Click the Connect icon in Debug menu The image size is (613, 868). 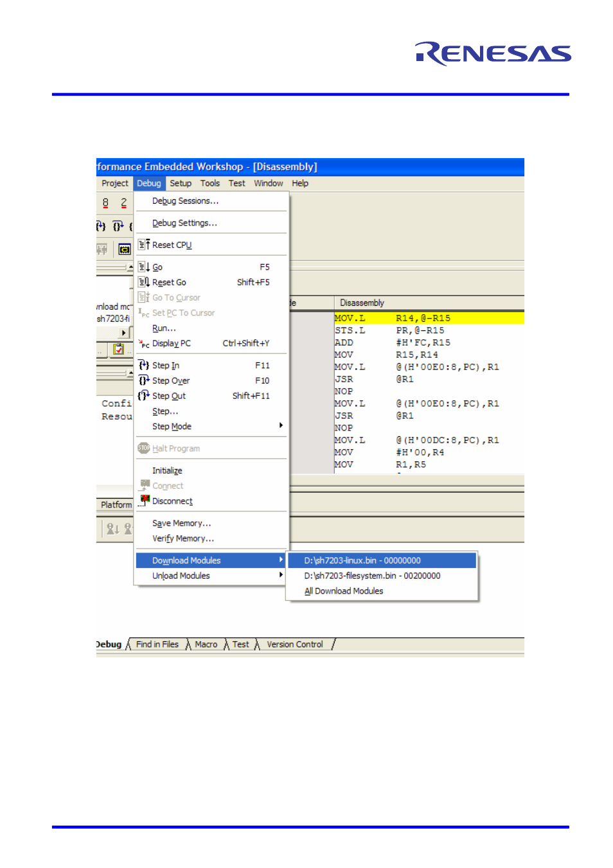tap(144, 485)
